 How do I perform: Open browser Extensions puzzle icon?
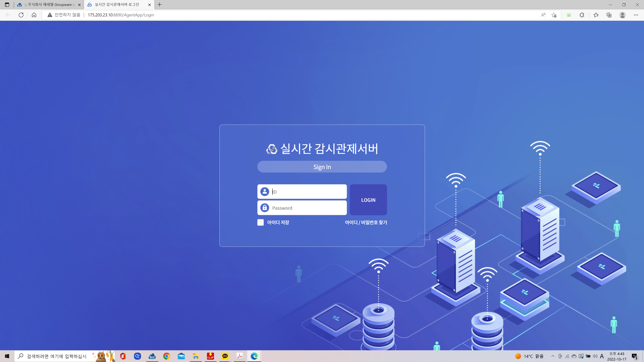click(582, 15)
